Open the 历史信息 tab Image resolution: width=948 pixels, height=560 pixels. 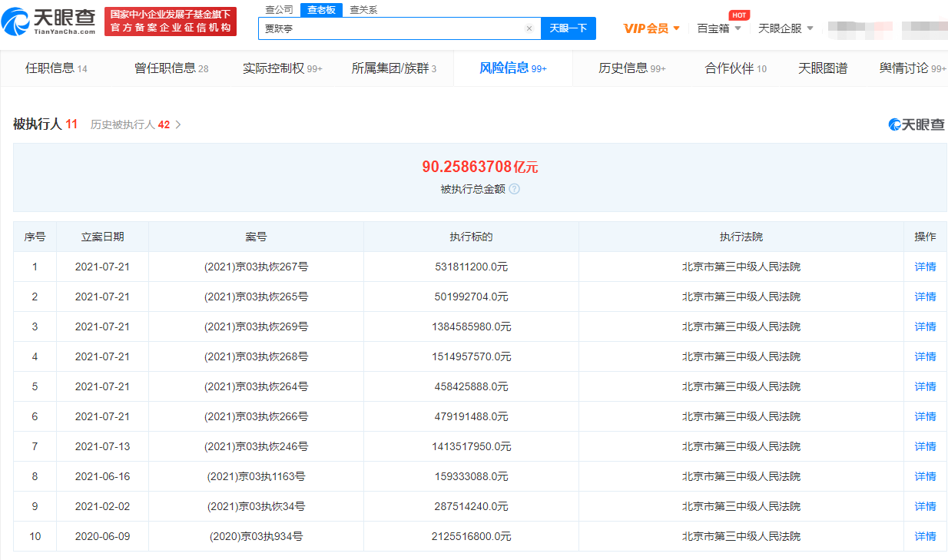[x=632, y=68]
